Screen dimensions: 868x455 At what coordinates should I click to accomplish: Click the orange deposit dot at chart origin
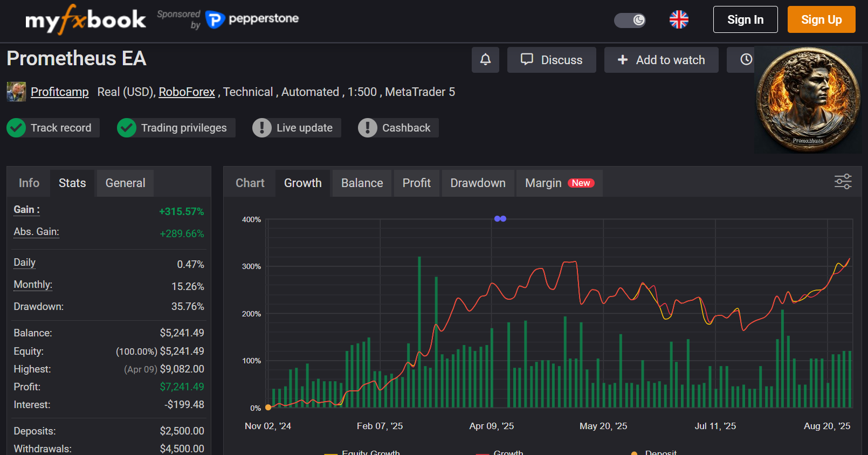pos(268,408)
